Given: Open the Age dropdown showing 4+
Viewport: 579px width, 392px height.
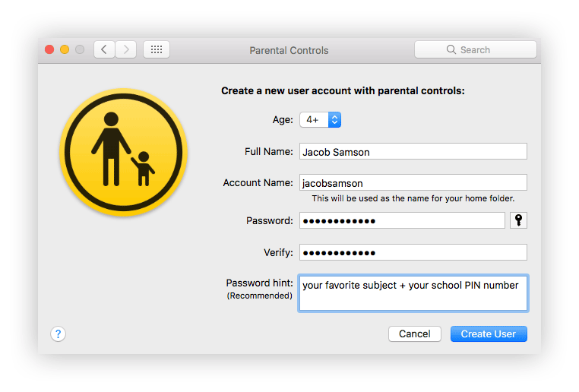Looking at the screenshot, I should pos(320,119).
